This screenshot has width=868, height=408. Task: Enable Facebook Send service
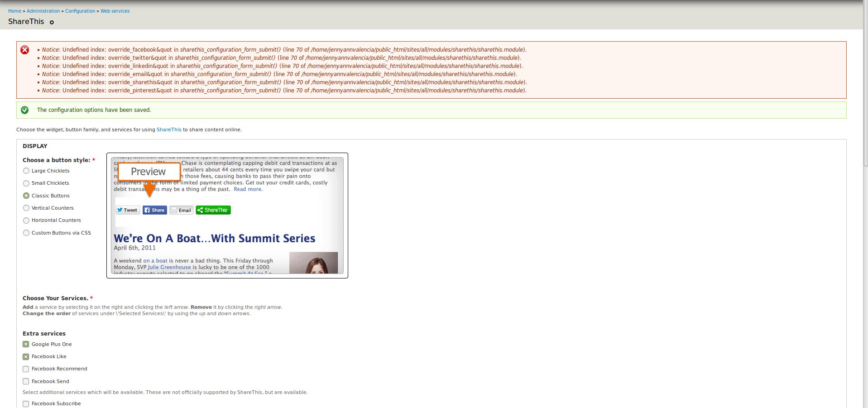click(26, 381)
